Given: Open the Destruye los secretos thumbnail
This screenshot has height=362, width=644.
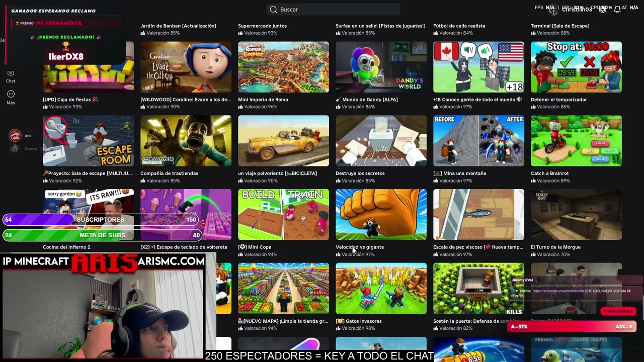Looking at the screenshot, I should coord(381,141).
